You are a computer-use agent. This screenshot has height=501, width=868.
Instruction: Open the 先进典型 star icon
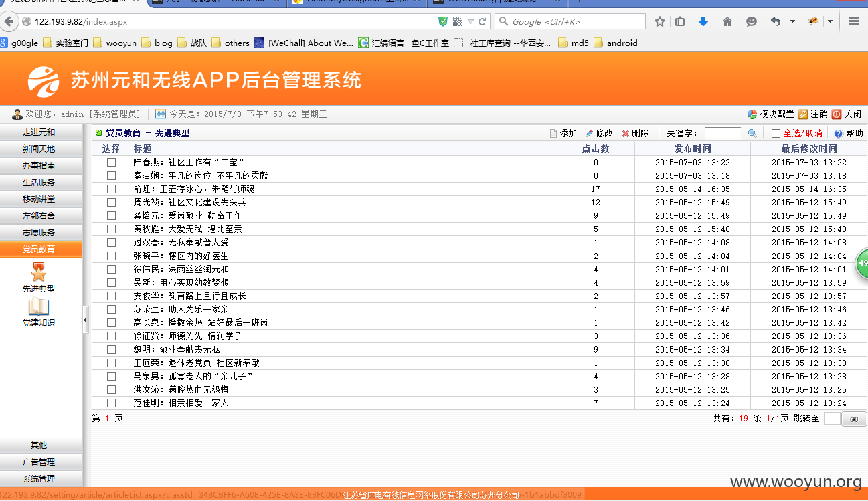click(39, 272)
